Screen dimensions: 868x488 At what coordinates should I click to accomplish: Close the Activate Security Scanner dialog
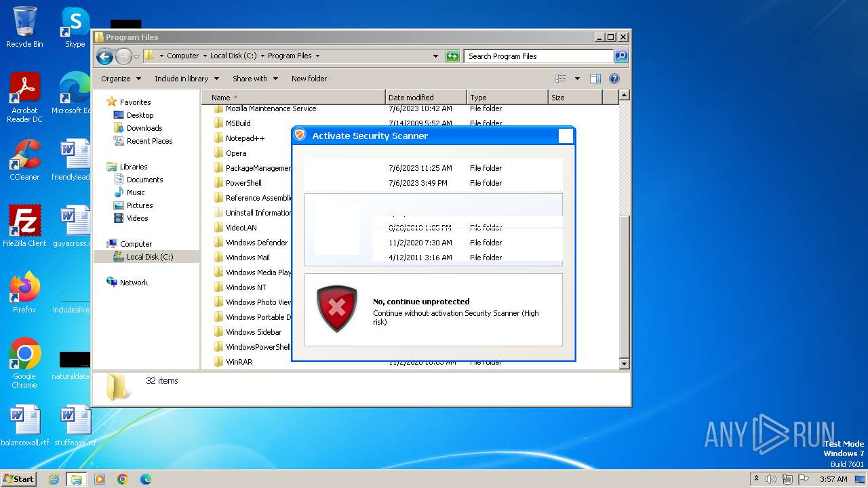pyautogui.click(x=566, y=136)
